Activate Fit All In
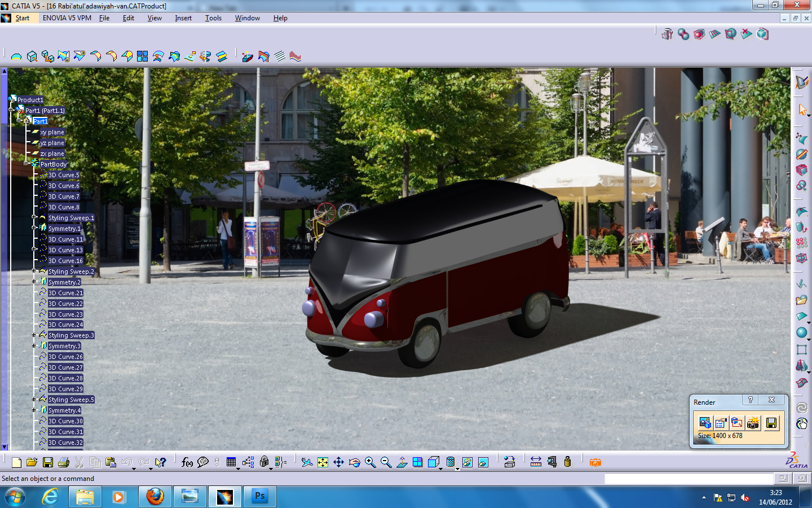The image size is (812, 508). [322, 462]
